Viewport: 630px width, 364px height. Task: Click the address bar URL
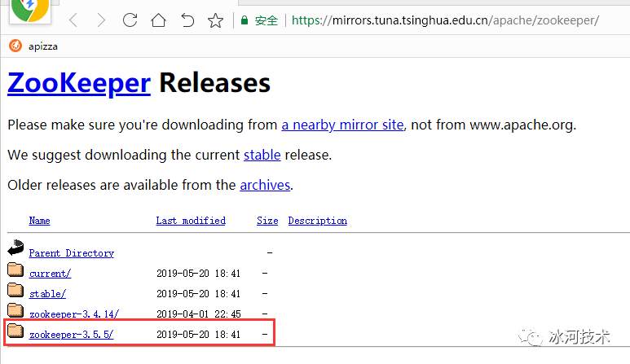click(445, 20)
